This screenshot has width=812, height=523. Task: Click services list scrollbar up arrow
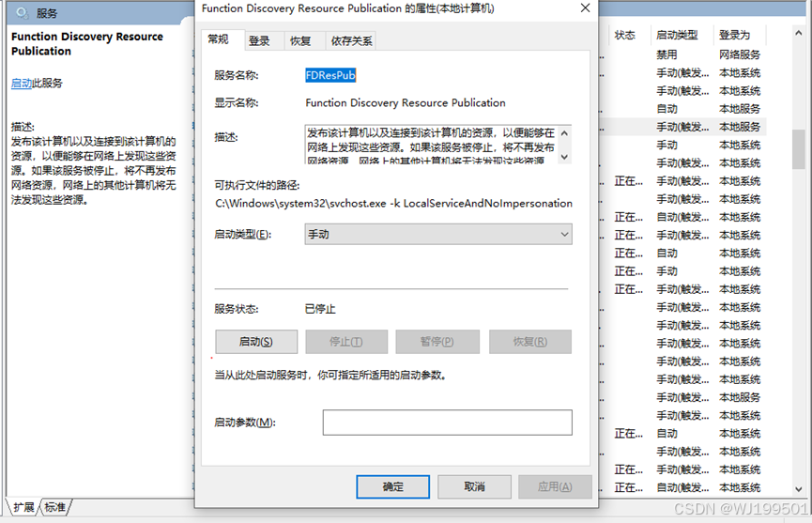(x=799, y=33)
